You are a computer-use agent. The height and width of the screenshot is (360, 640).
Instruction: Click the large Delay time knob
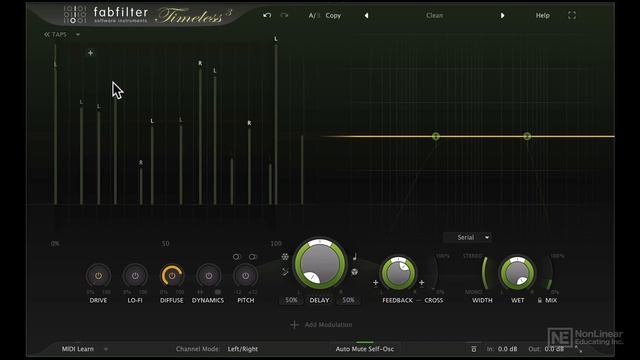pos(320,263)
